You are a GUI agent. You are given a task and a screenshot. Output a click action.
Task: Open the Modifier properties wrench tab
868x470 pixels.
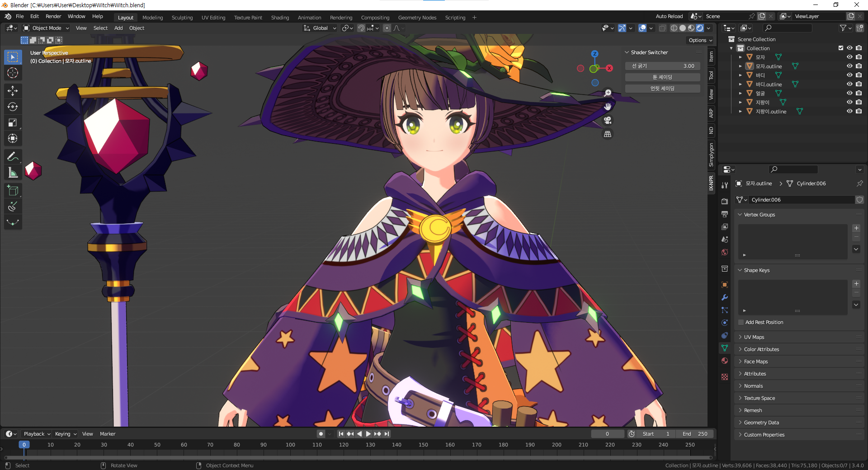coord(725,297)
